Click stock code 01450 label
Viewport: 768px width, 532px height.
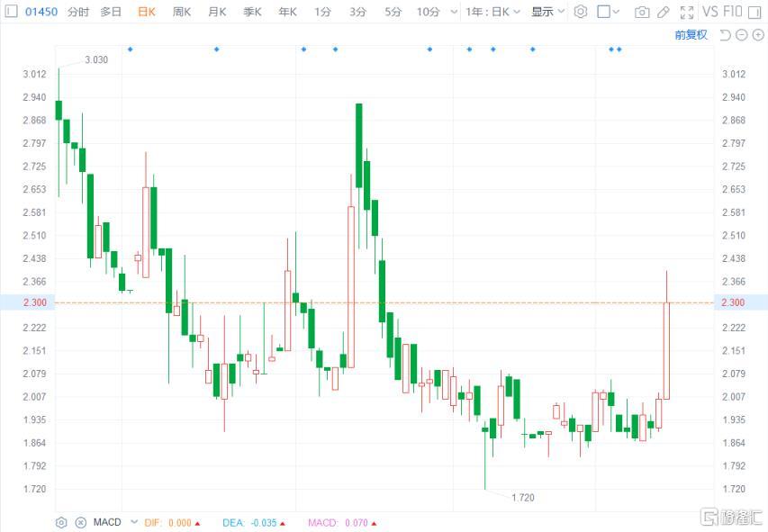click(40, 12)
